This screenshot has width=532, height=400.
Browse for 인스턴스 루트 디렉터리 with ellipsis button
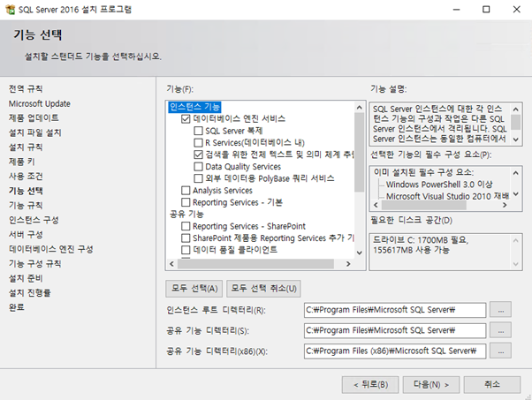(501, 310)
